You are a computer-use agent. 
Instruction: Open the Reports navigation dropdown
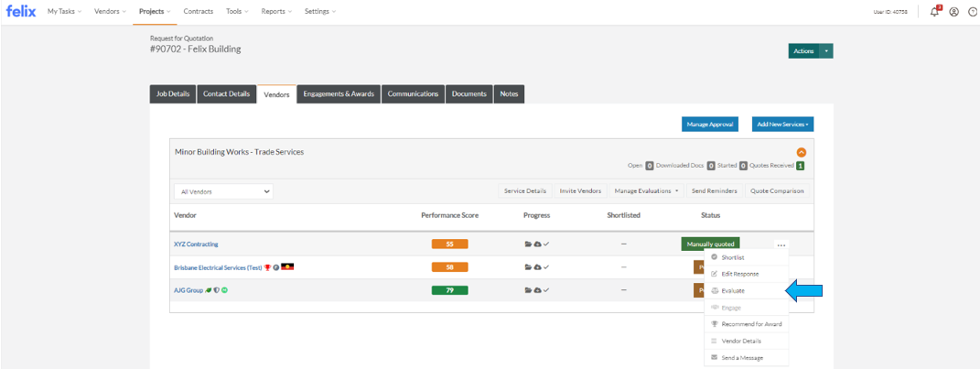pos(277,11)
